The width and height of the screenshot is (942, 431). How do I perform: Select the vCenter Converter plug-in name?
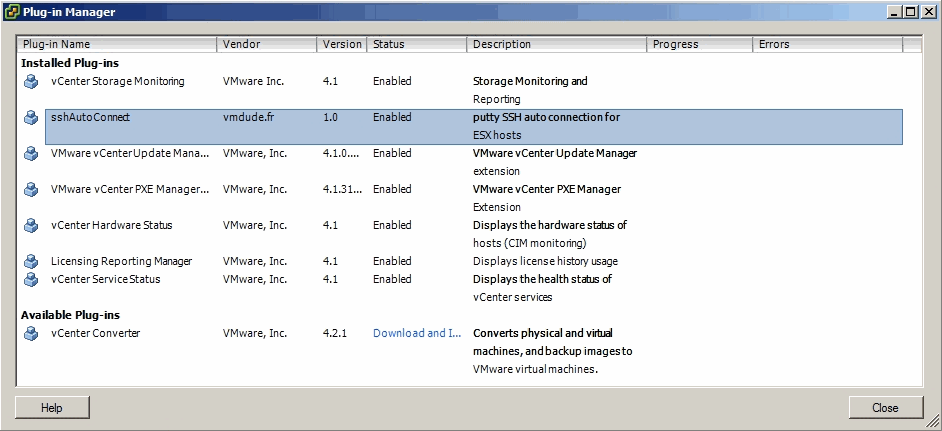coord(96,333)
